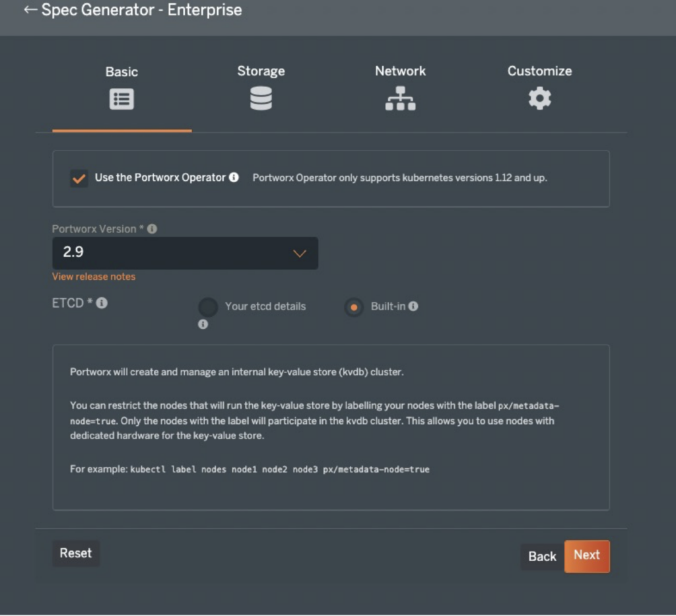Click the Network topology icon
676x616 pixels.
click(x=400, y=99)
